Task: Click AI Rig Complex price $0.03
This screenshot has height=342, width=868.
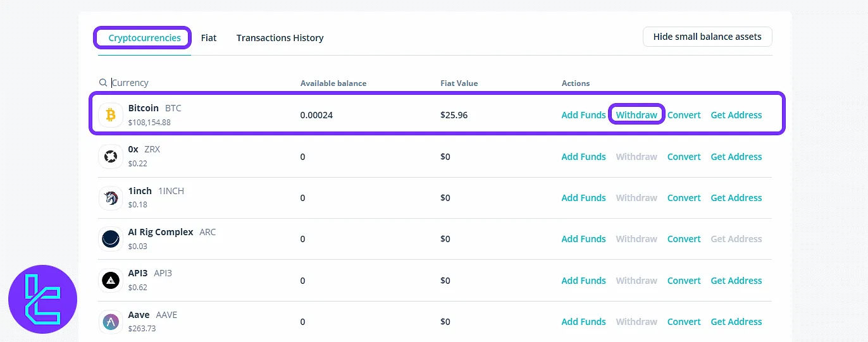Action: click(137, 246)
